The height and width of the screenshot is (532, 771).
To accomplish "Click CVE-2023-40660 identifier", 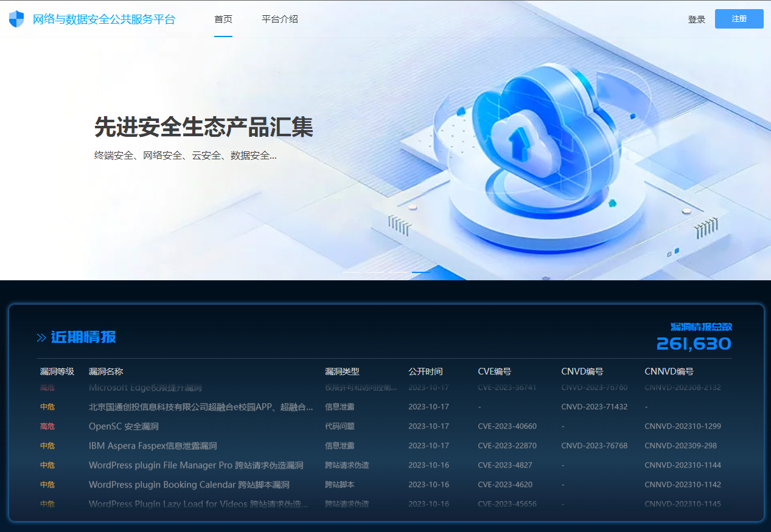I will 507,426.
